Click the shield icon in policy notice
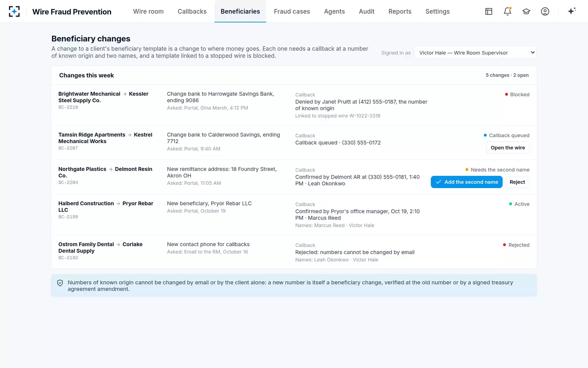Screen dimensions: 588x368 [x=60, y=283]
